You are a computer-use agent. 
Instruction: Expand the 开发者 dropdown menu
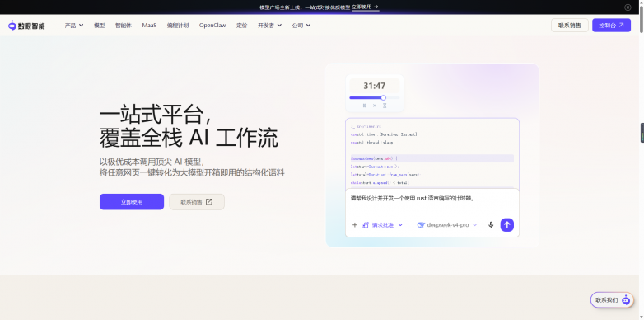269,26
